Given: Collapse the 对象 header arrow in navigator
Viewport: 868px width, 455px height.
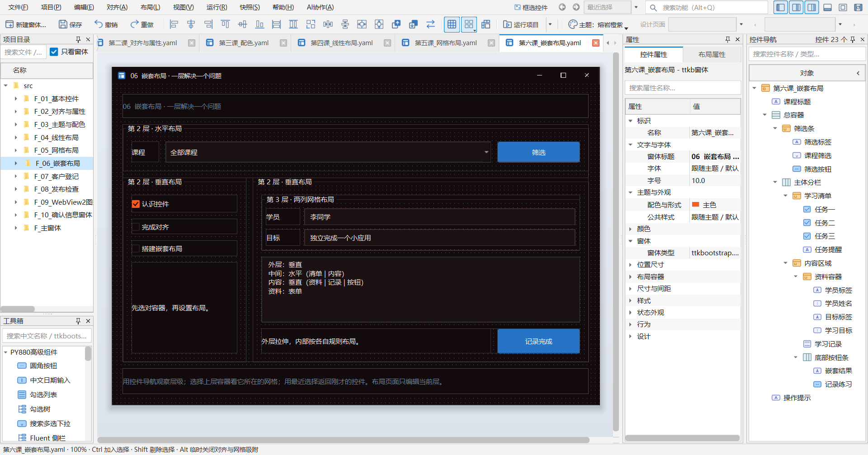Looking at the screenshot, I should 858,73.
